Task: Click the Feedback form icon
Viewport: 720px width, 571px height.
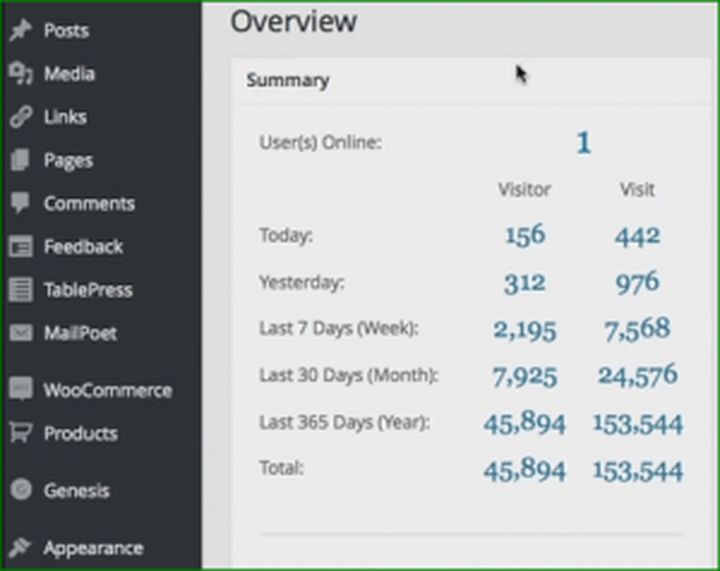Action: [20, 247]
